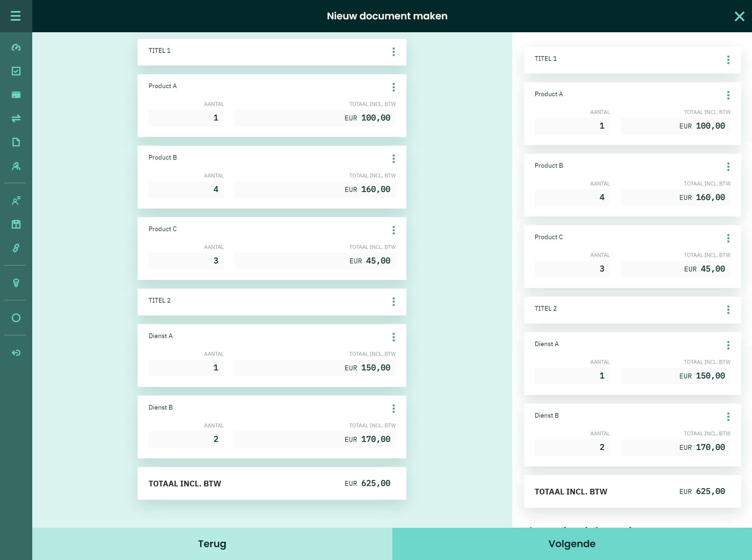Edit Aantal field of right panel Dienst B
752x560 pixels.
(572, 447)
